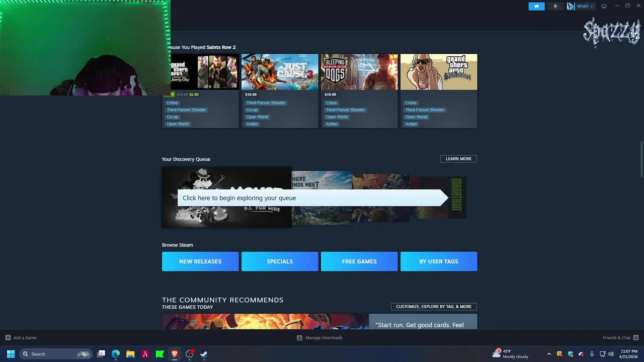This screenshot has height=362, width=644.
Task: Open Task View on the taskbar
Action: (101, 354)
